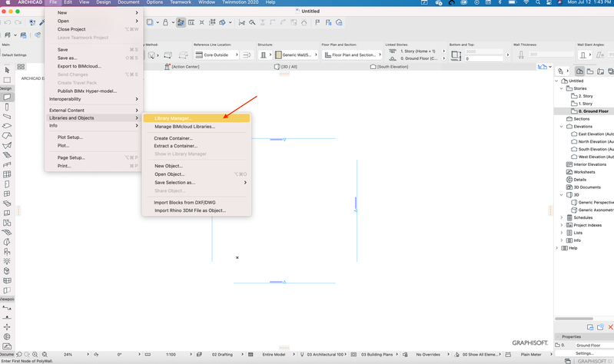614x364 pixels.
Task: Select the Stair tool in toolbox
Action: pyautogui.click(x=7, y=155)
